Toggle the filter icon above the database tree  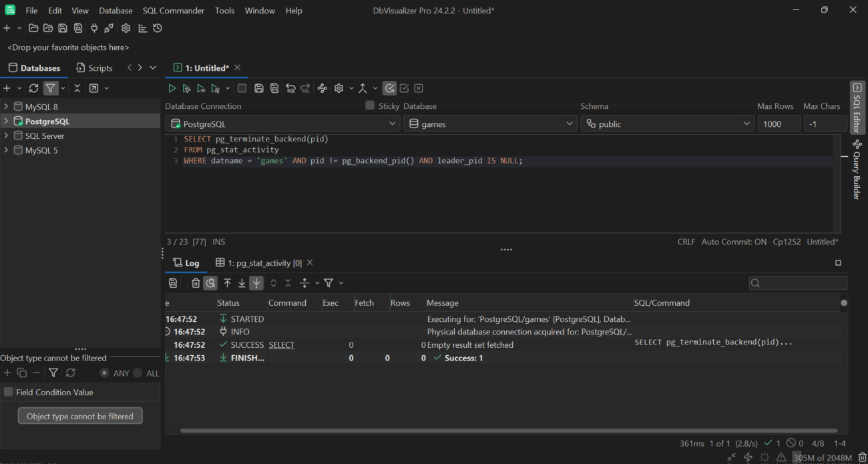[49, 88]
